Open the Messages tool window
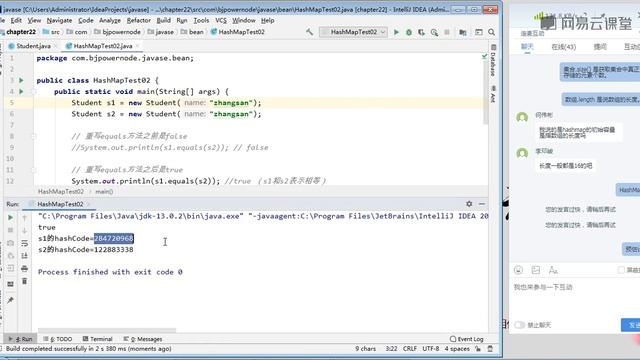 (143, 339)
